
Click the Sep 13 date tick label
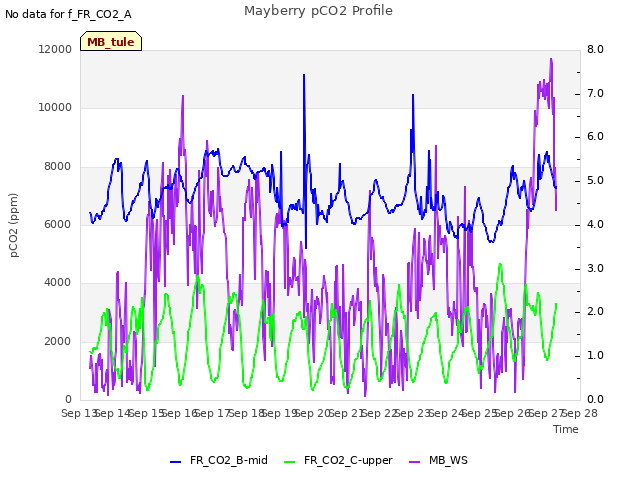(79, 413)
